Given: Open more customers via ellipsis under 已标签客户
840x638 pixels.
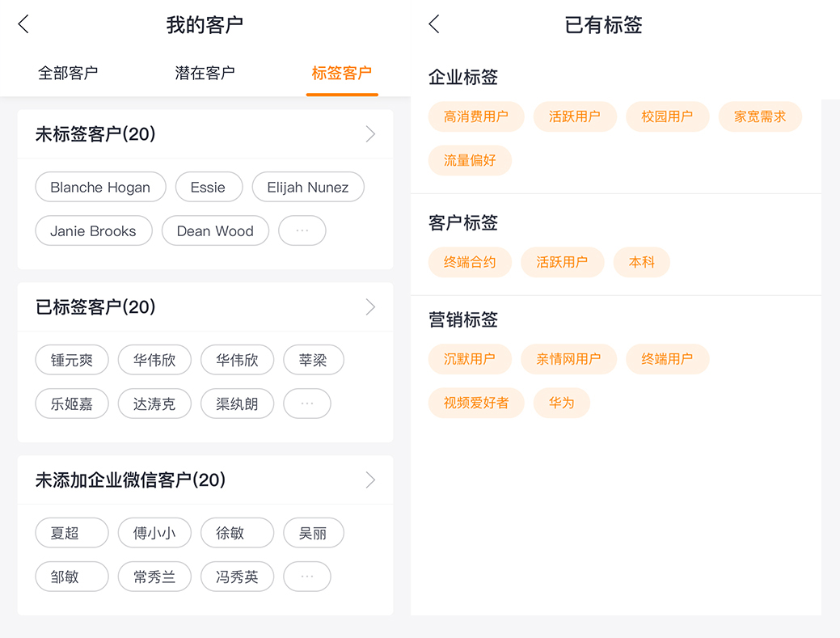Looking at the screenshot, I should [x=306, y=404].
